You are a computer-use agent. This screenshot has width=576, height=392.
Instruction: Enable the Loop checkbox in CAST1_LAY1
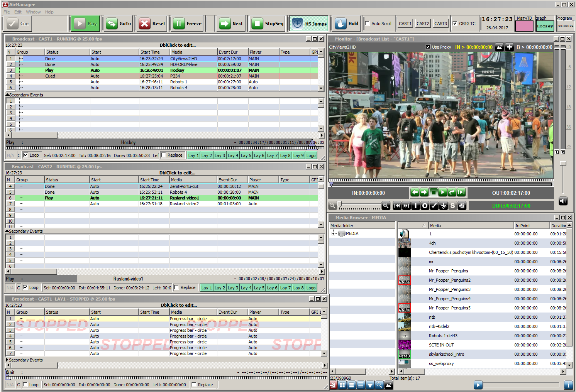pos(25,385)
